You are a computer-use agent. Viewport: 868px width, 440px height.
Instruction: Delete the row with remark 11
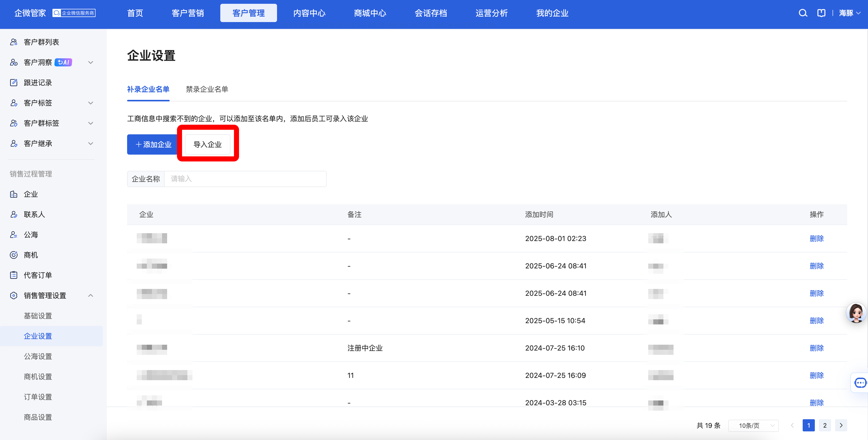tap(816, 375)
